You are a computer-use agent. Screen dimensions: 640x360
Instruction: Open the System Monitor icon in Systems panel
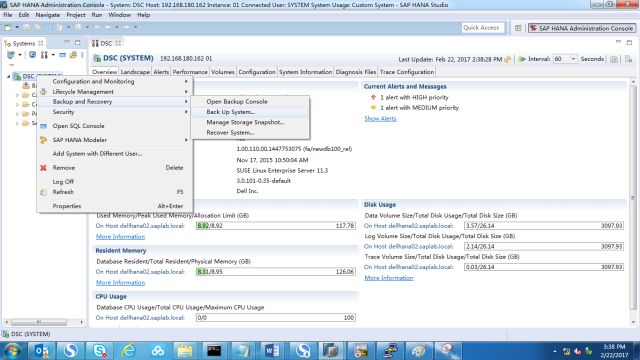click(x=32, y=55)
